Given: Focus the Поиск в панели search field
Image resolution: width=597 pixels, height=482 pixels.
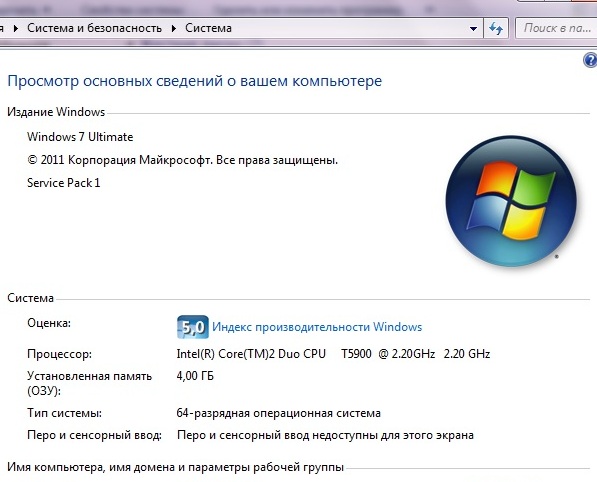Looking at the screenshot, I should coord(556,28).
